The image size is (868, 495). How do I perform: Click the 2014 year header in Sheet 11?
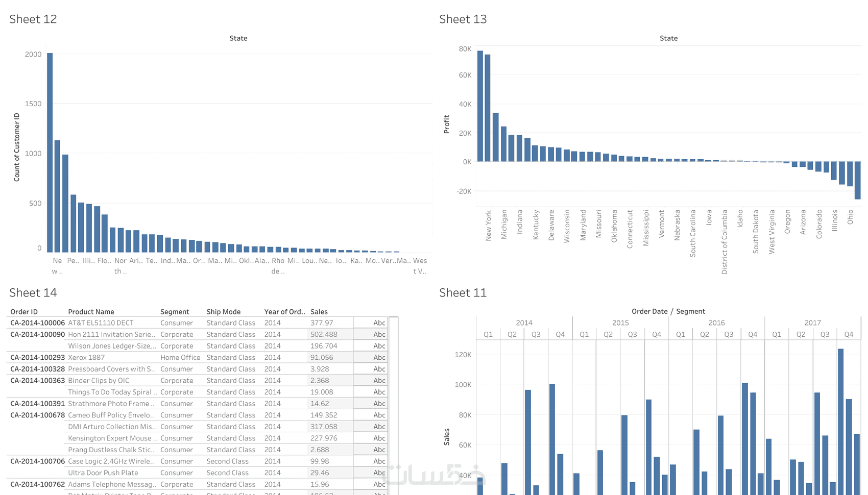click(x=524, y=323)
